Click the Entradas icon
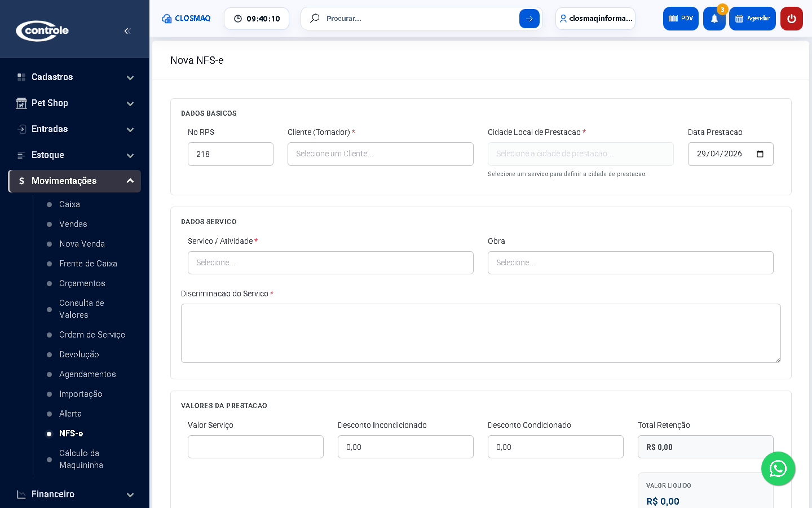 tap(21, 129)
